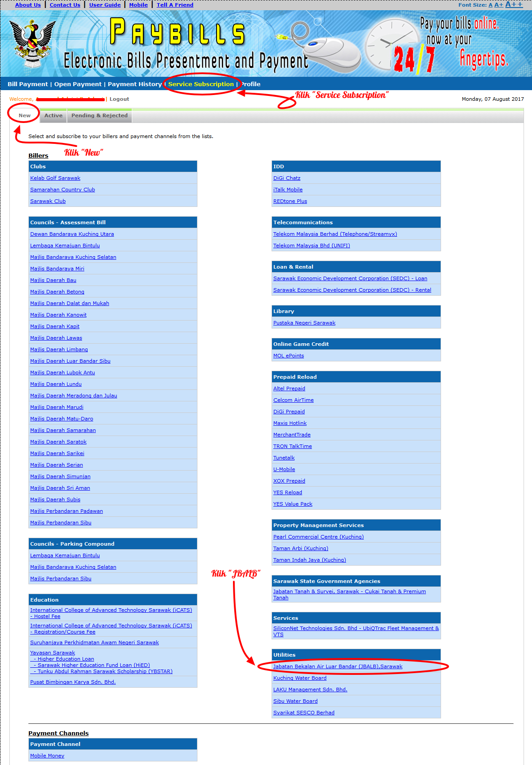Select Syarikat SESCO Berhad
The image size is (532, 765).
pos(304,713)
